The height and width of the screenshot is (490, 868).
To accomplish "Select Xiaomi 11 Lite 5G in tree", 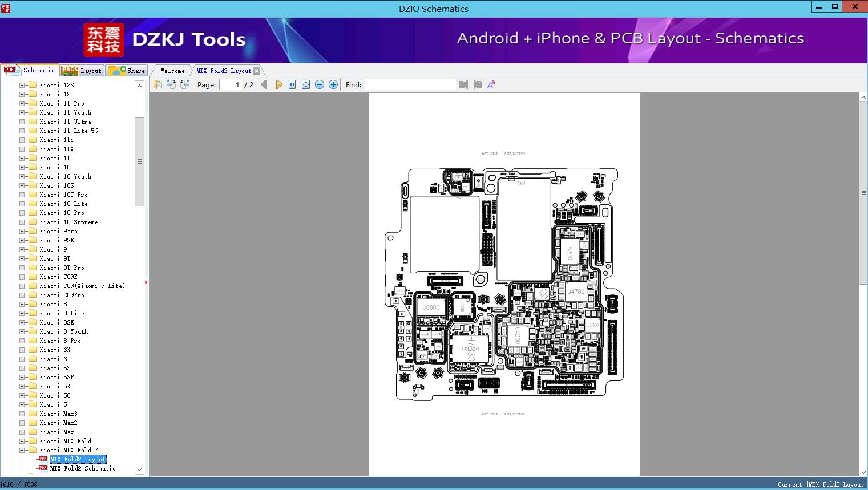I will pyautogui.click(x=68, y=131).
